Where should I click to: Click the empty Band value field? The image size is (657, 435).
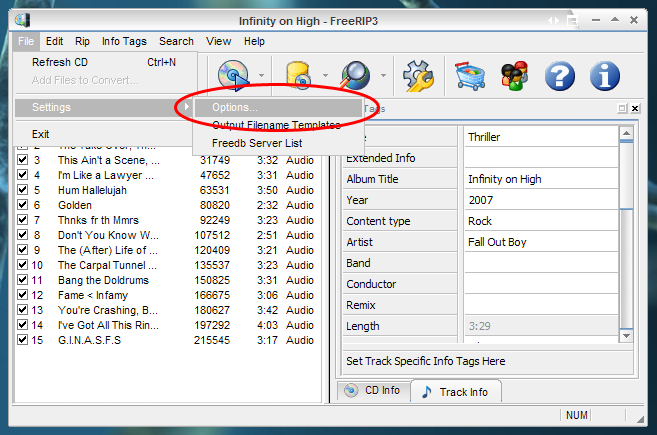tap(541, 263)
